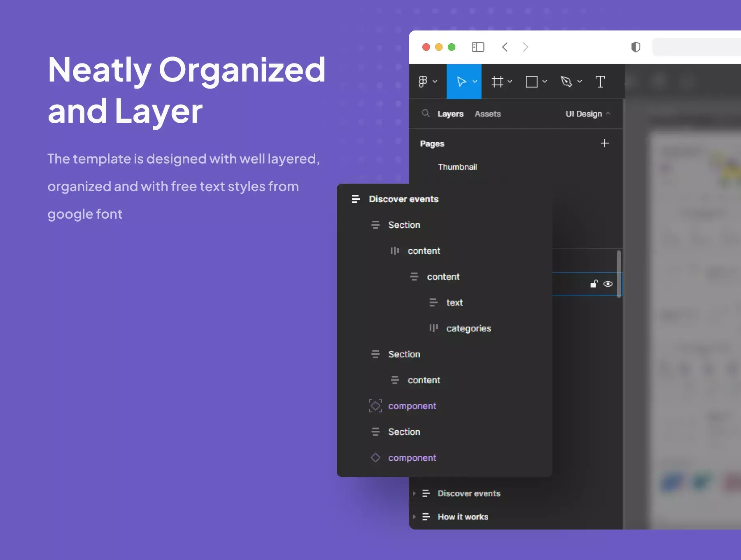Open the Pen tool dropdown chevron

click(x=580, y=82)
